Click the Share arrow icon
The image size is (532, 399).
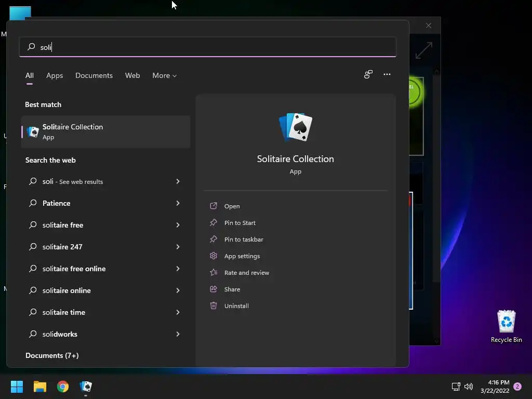click(214, 289)
